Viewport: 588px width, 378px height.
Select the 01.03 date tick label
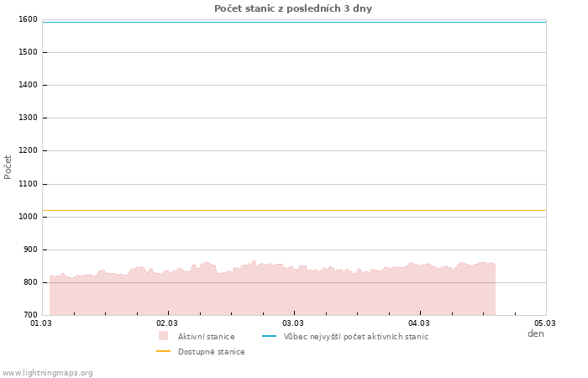(x=41, y=323)
